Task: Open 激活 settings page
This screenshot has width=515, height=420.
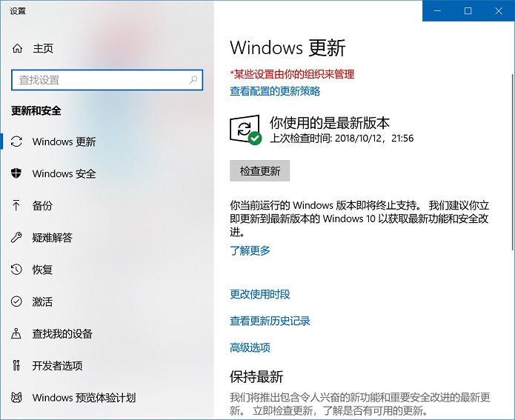Action: pyautogui.click(x=107, y=301)
